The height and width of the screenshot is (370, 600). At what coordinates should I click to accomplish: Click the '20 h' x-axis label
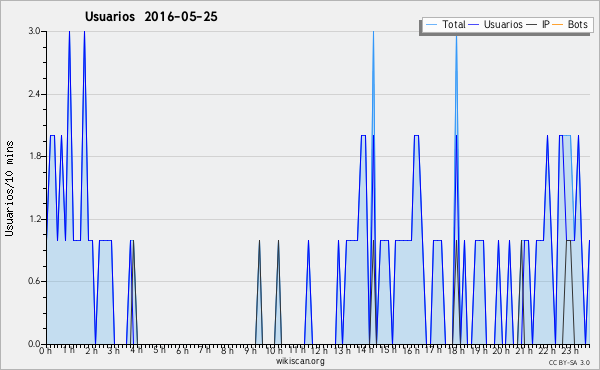(x=501, y=351)
